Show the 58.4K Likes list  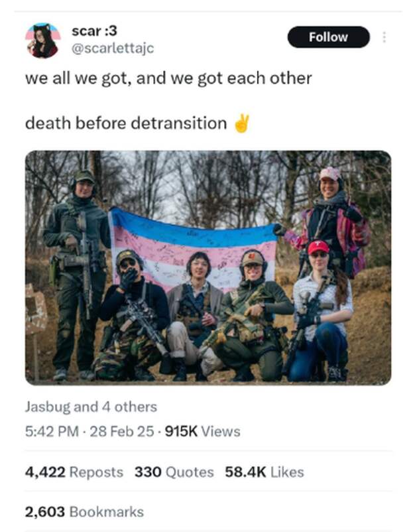tap(264, 472)
